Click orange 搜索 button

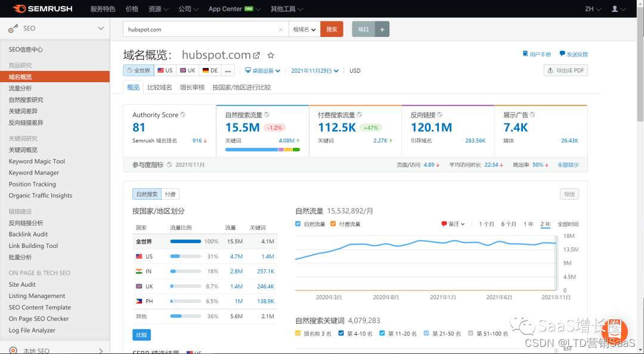click(x=332, y=29)
